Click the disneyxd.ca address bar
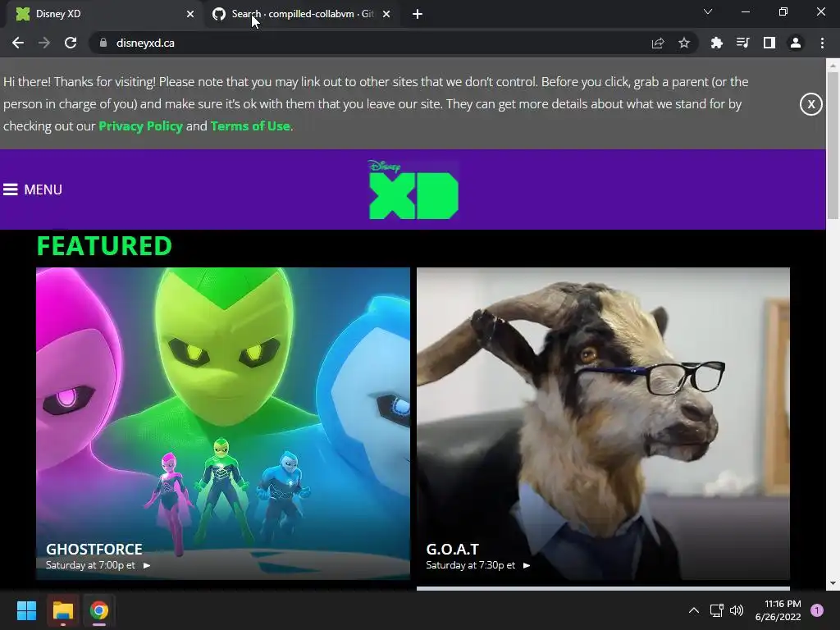The height and width of the screenshot is (630, 840). coord(375,43)
